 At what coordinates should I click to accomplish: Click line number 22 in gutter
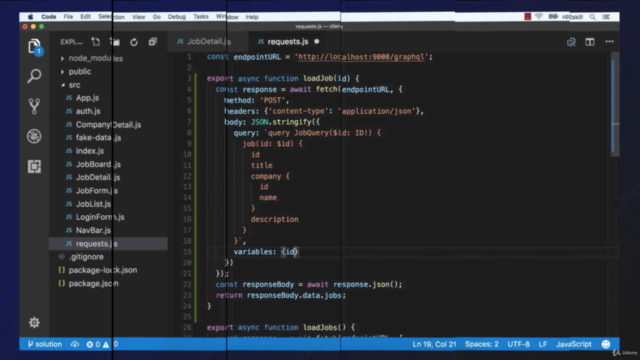click(187, 284)
